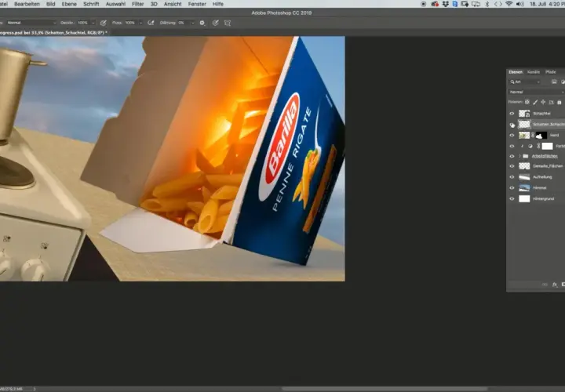Open Bluetooth menu bar icon
This screenshot has height=392, width=565.
tap(487, 4)
